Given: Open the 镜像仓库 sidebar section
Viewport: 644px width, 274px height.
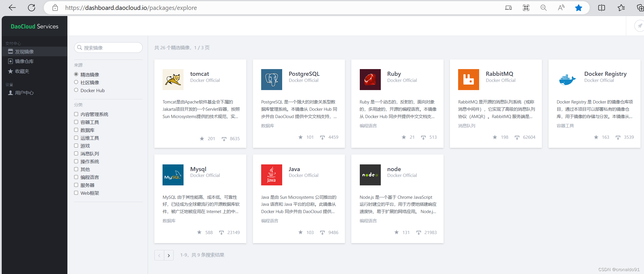Looking at the screenshot, I should tap(25, 61).
